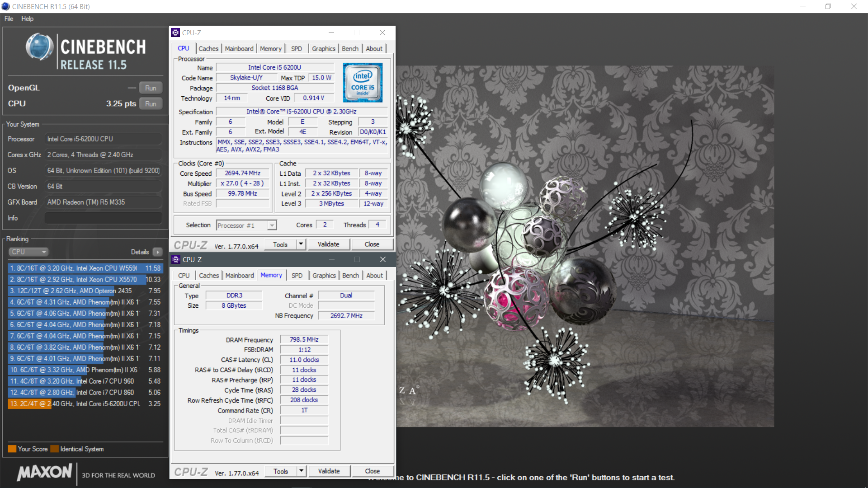This screenshot has width=868, height=488.
Task: Open Tools dropdown arrow in top CPU-Z
Action: 301,244
